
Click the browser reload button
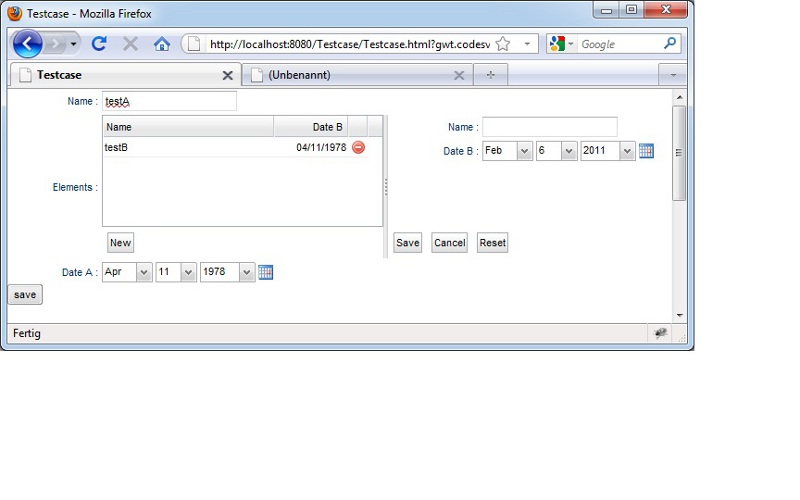[x=99, y=44]
